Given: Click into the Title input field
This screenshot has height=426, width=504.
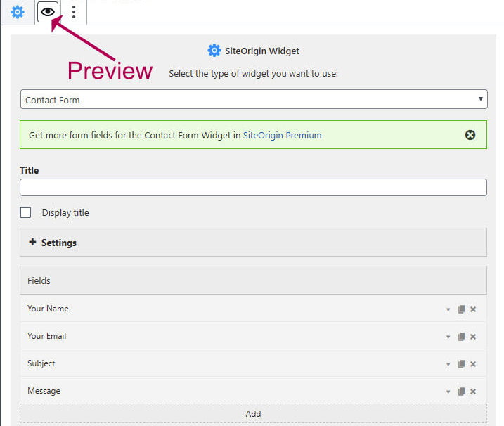Looking at the screenshot, I should [253, 188].
